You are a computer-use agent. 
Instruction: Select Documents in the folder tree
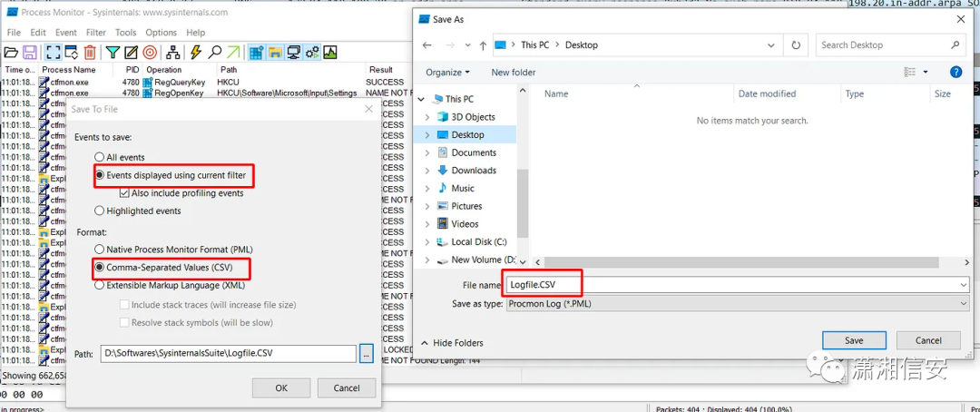click(x=474, y=152)
